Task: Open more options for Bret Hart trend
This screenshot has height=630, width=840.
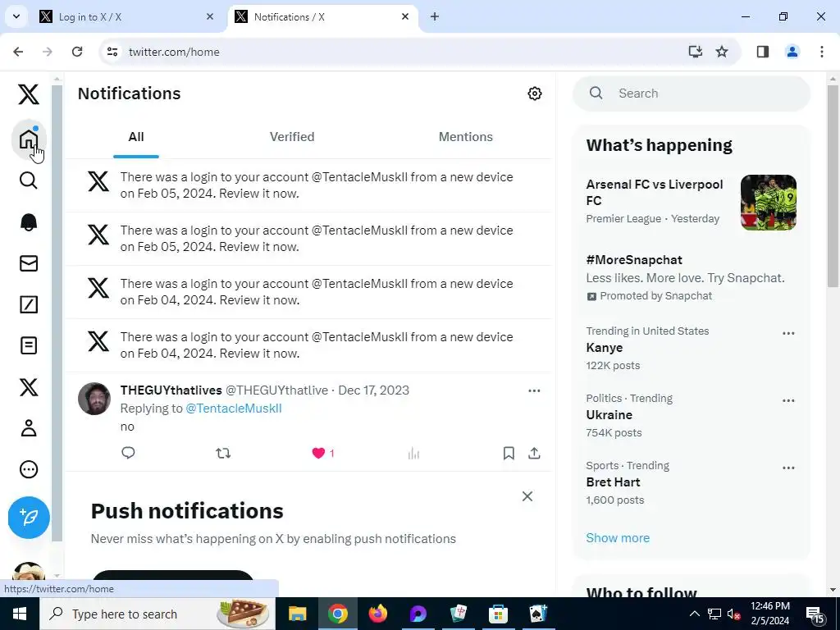Action: coord(788,468)
